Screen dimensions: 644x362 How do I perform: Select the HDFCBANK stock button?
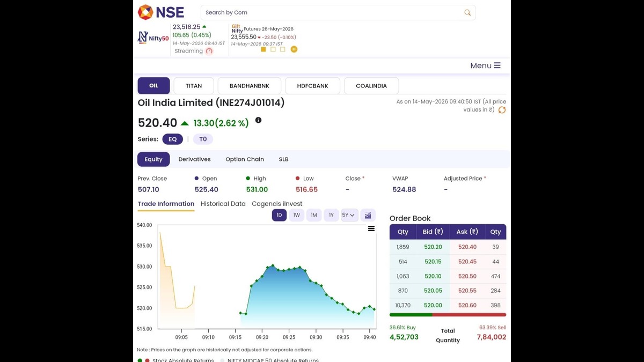[x=313, y=86]
